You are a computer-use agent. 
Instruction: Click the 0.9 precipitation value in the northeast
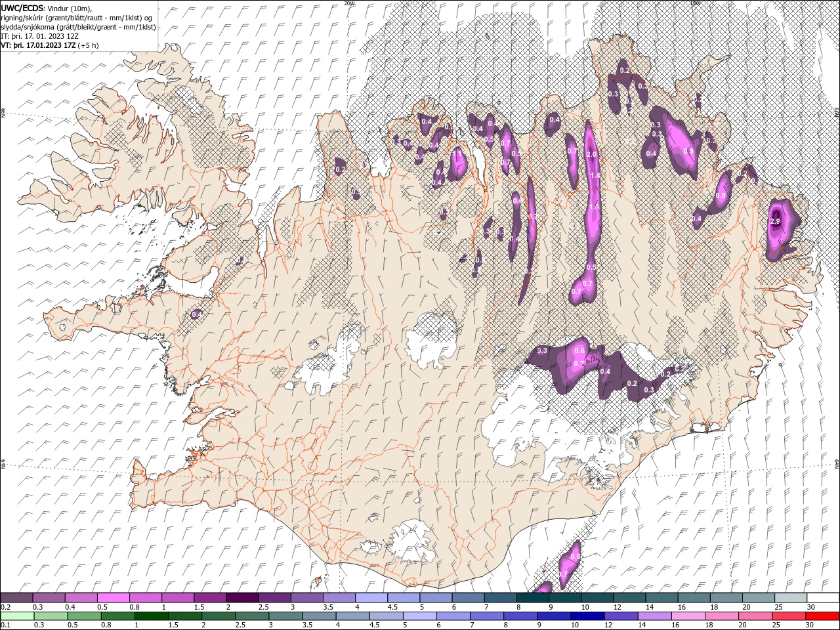[688, 151]
